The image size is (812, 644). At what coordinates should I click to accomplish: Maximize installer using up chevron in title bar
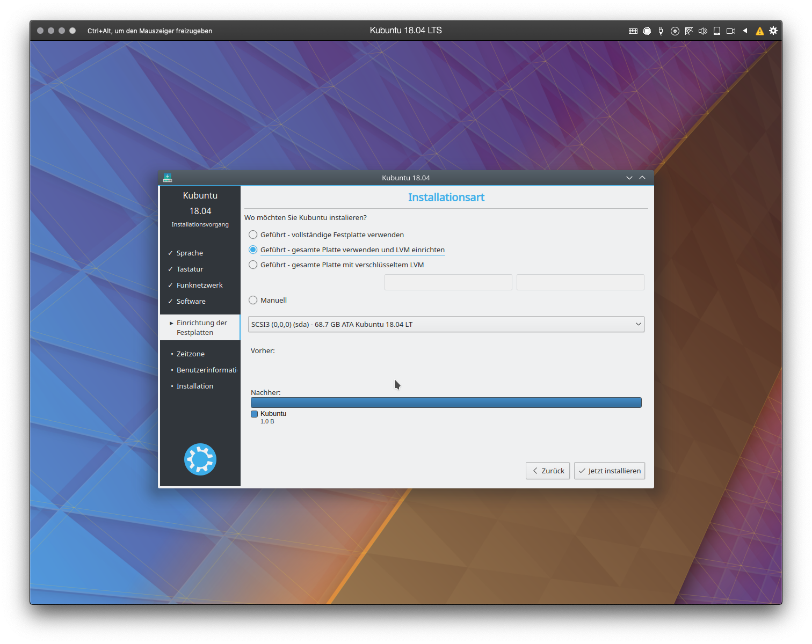click(642, 178)
